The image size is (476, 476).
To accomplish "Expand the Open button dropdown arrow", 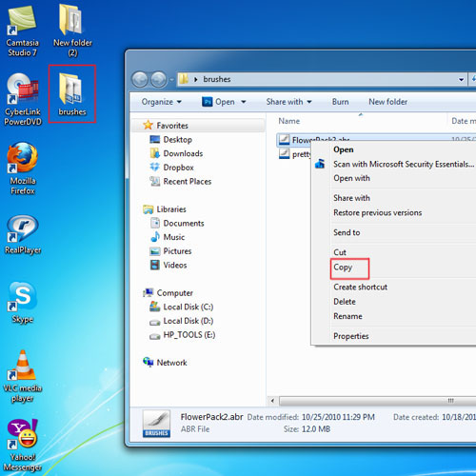I will (x=244, y=102).
